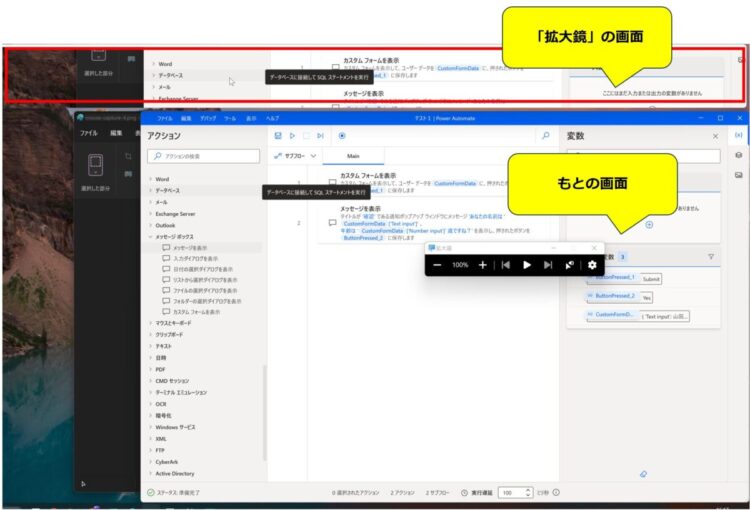Open the UI elements pane icon on right rail
The width and height of the screenshot is (750, 510).
739,155
